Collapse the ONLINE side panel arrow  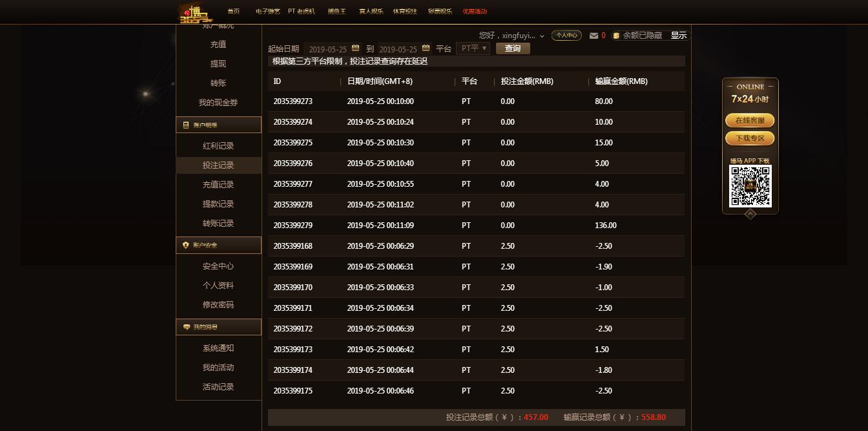click(x=750, y=214)
